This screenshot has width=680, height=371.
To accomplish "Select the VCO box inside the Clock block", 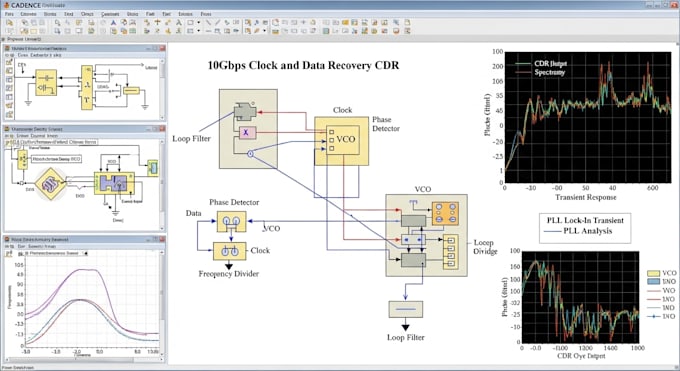I will tap(343, 140).
